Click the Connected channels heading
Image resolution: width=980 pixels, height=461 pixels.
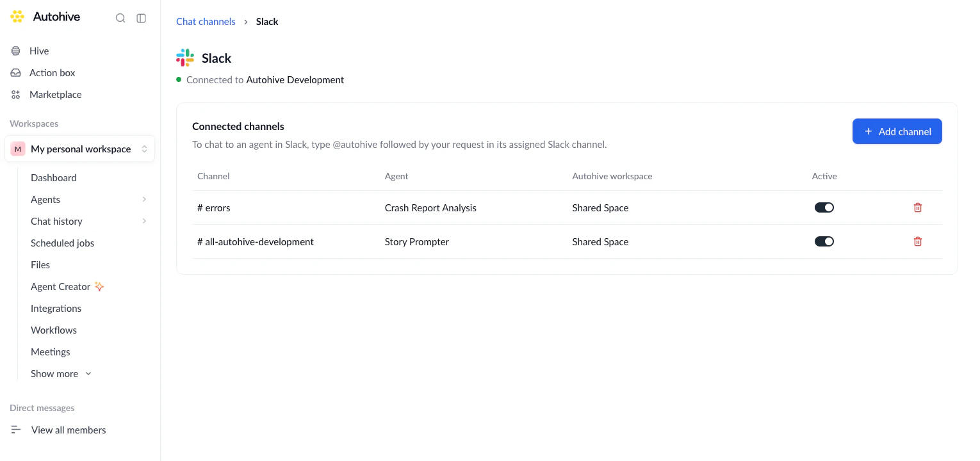(x=238, y=126)
